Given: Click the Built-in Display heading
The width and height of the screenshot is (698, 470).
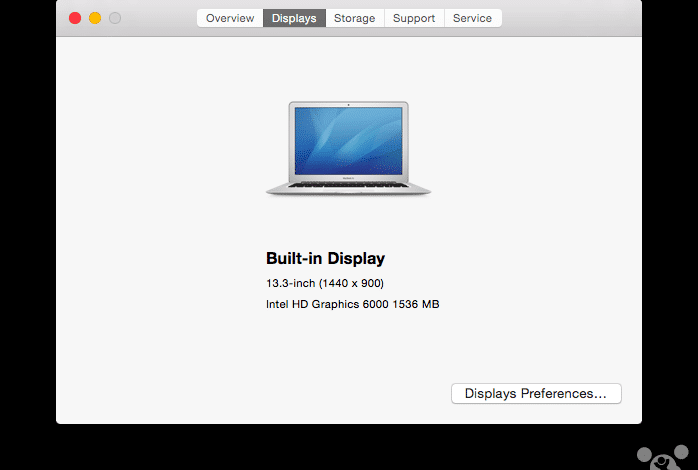Looking at the screenshot, I should click(x=325, y=259).
